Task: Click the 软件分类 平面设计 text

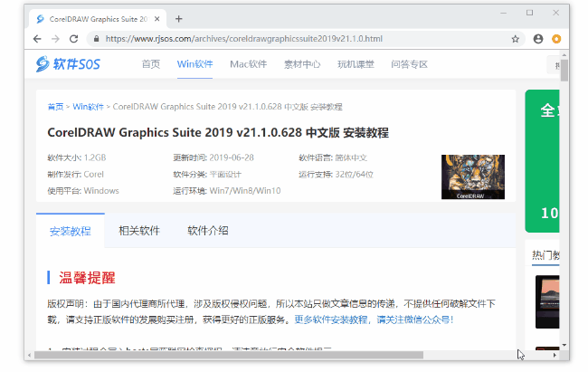Action: [207, 174]
